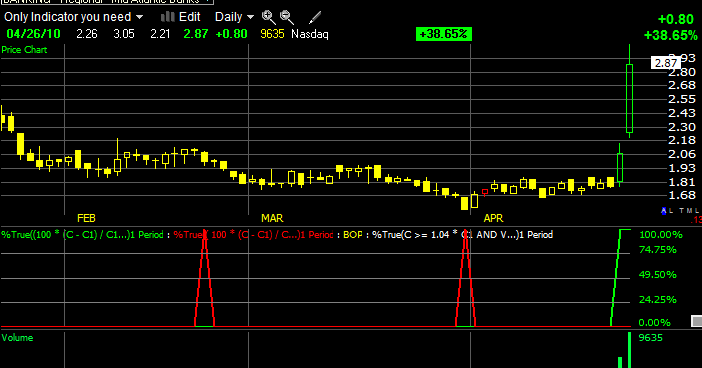Click the 74.75% indicator axis label
Image resolution: width=702 pixels, height=368 pixels.
click(x=658, y=250)
